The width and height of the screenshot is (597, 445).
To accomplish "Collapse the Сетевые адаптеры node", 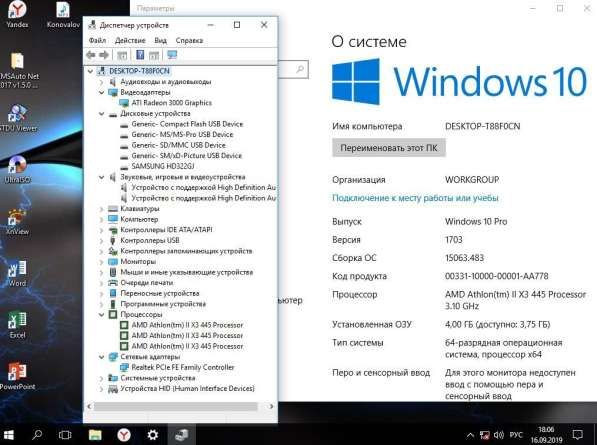I will pos(101,357).
